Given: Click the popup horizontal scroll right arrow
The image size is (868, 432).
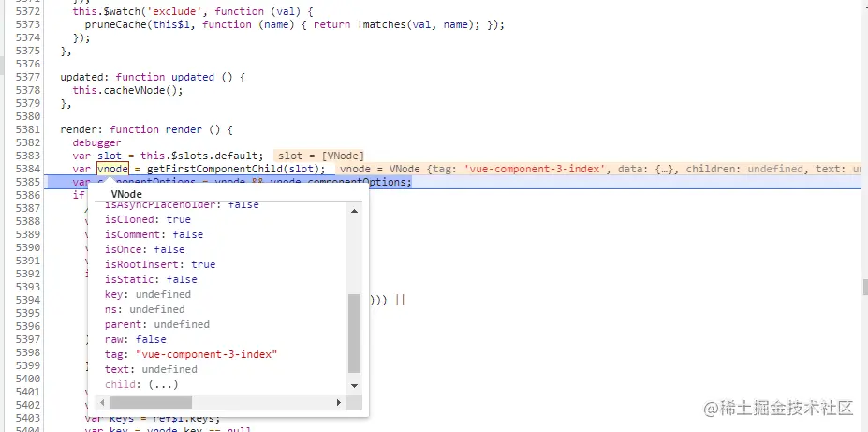Looking at the screenshot, I should coord(339,403).
